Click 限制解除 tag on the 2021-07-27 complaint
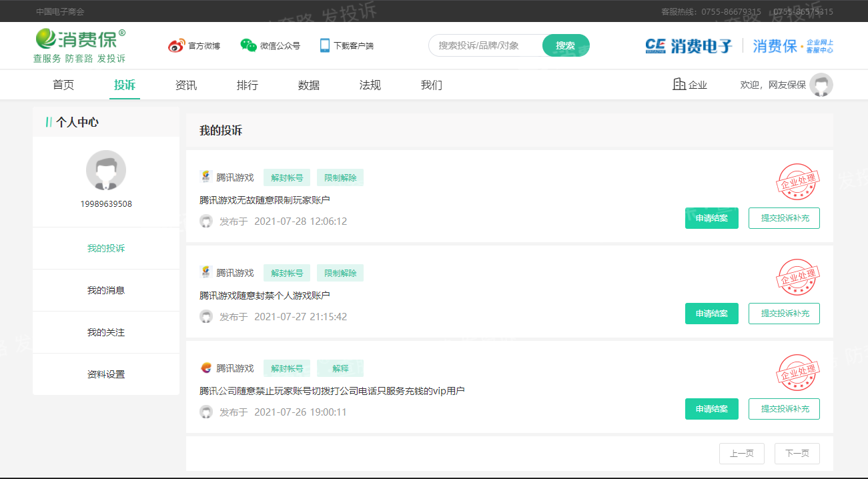Image resolution: width=868 pixels, height=479 pixels. [340, 273]
